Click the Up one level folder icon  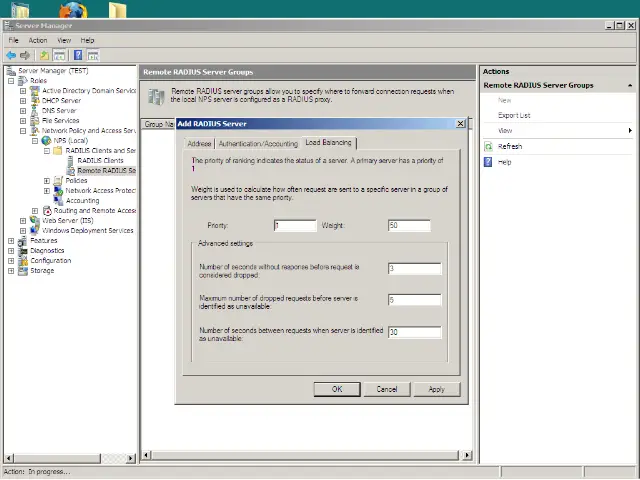(44, 55)
